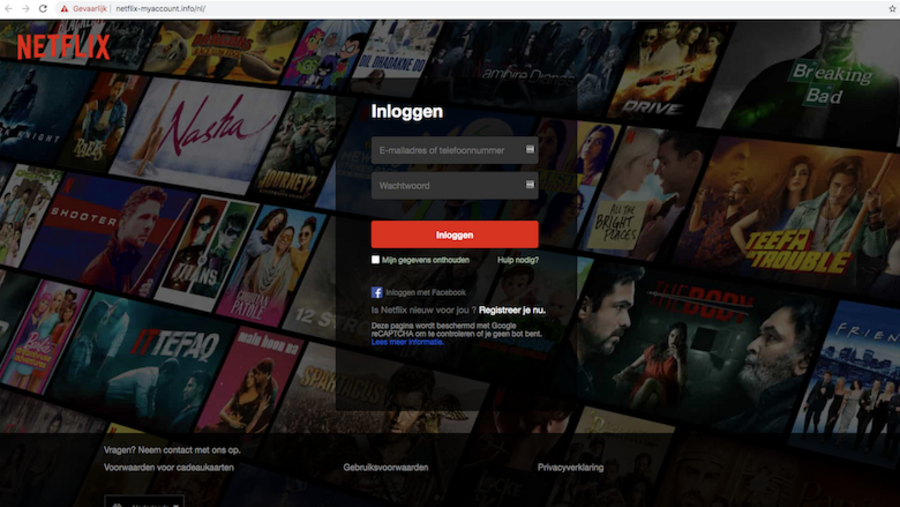900x507 pixels.
Task: Open Voorwaarden voor cadeaukaarten
Action: (169, 467)
